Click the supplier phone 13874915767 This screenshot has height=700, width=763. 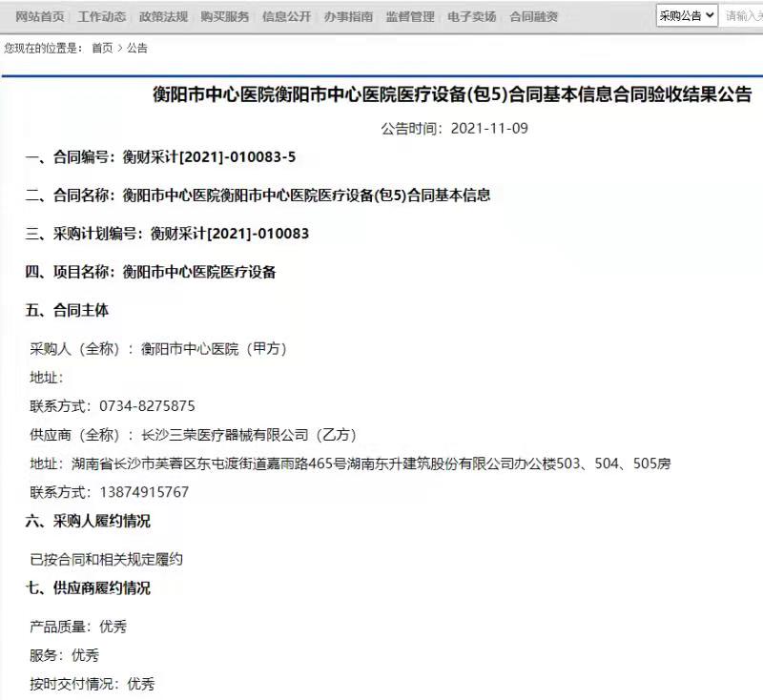[144, 492]
